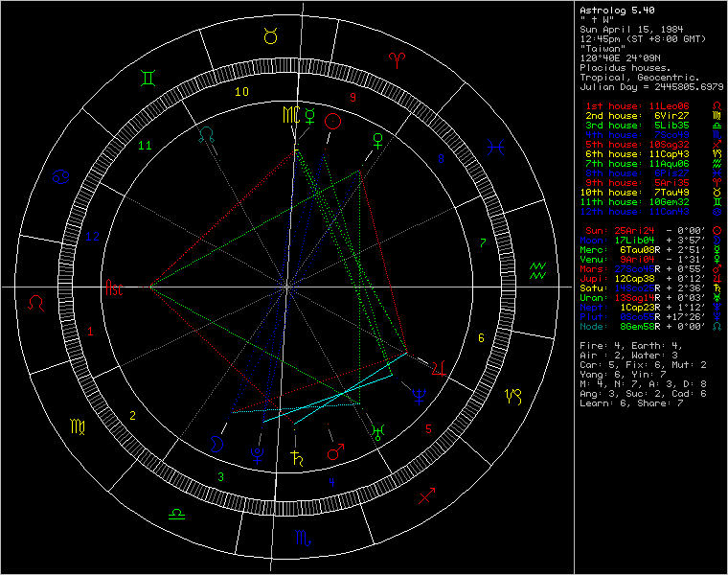Click the 'Sun: 25Ari24' sidebar row
Screen dimensions: 728x575
pyautogui.click(x=652, y=230)
